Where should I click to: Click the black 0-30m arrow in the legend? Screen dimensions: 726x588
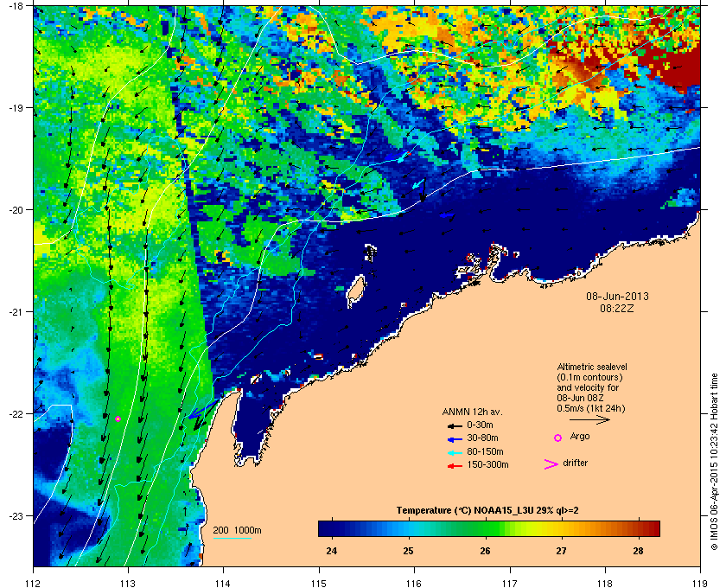pyautogui.click(x=455, y=425)
